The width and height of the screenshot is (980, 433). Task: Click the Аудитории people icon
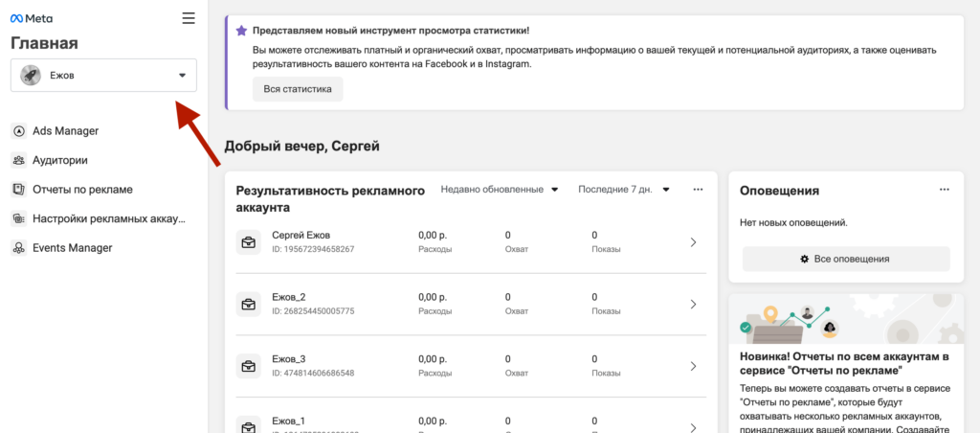18,160
